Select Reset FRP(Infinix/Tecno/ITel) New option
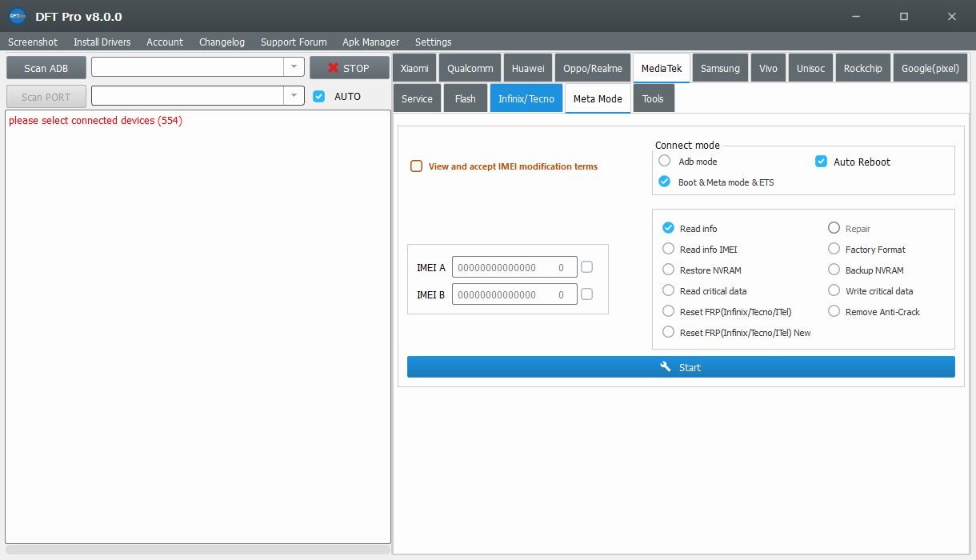This screenshot has height=560, width=976. 669,332
